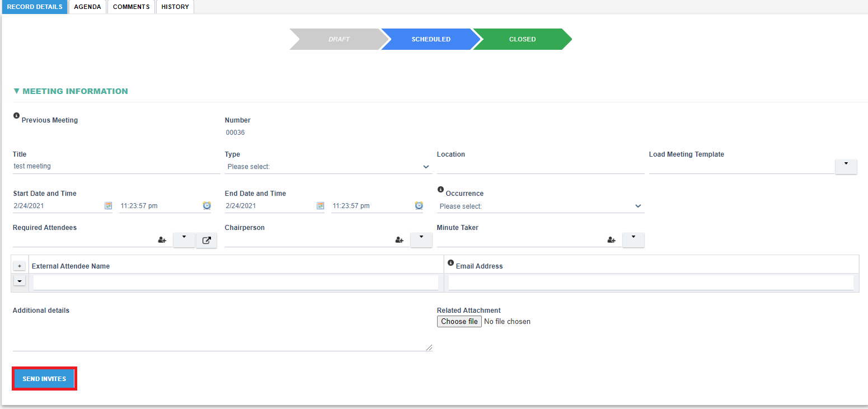This screenshot has height=409, width=868.
Task: Open Required Attendees external popup icon
Action: (207, 241)
